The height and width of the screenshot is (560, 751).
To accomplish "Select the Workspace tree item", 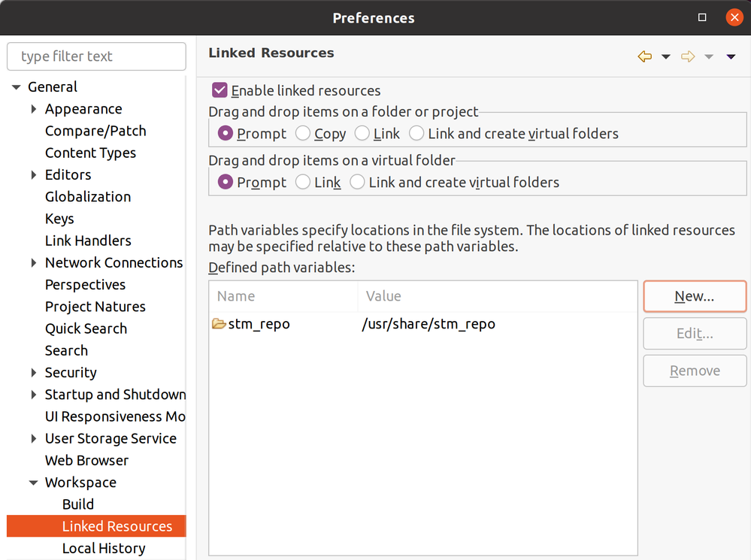I will coord(80,483).
